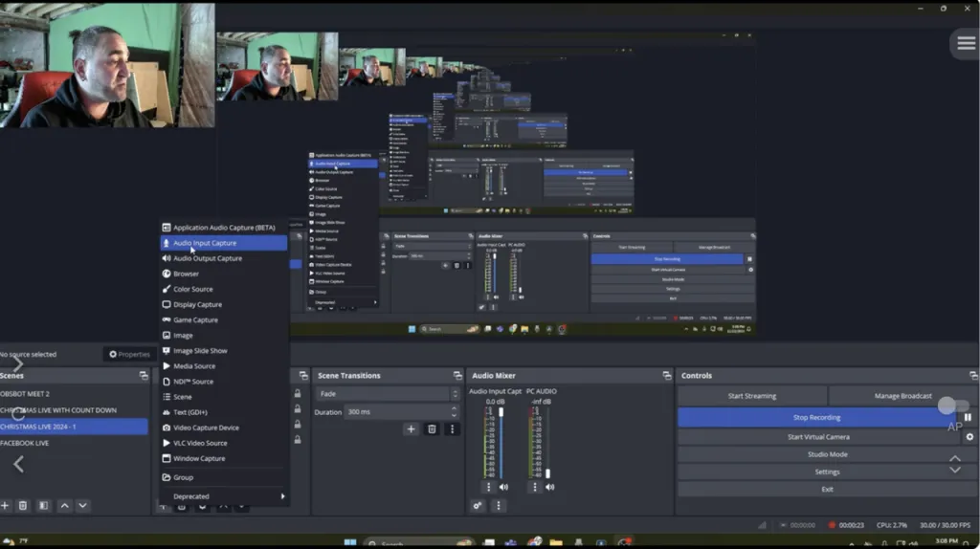Select Audio Output Capture source
Image resolution: width=980 pixels, height=549 pixels.
[x=223, y=258]
